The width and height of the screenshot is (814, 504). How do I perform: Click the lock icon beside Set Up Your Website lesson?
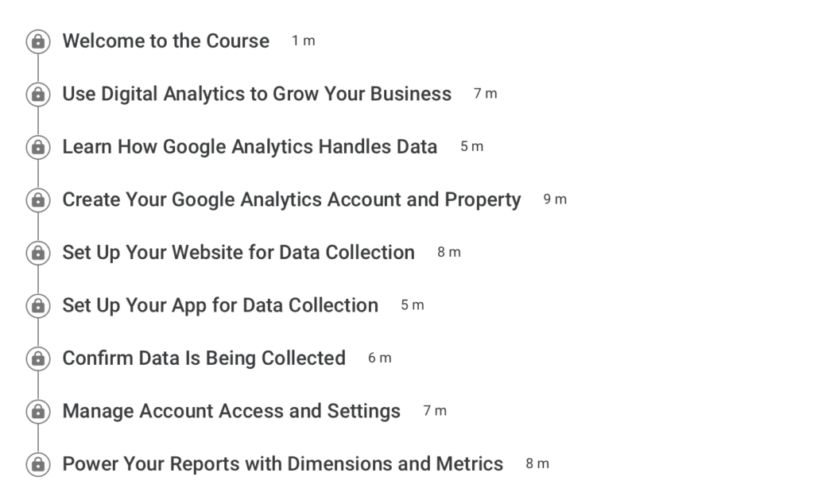click(x=38, y=252)
